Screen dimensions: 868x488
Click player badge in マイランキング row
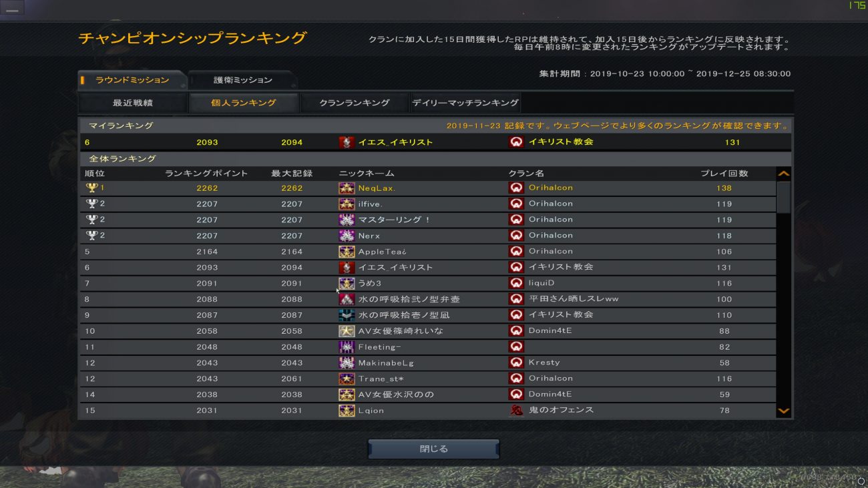coord(346,142)
